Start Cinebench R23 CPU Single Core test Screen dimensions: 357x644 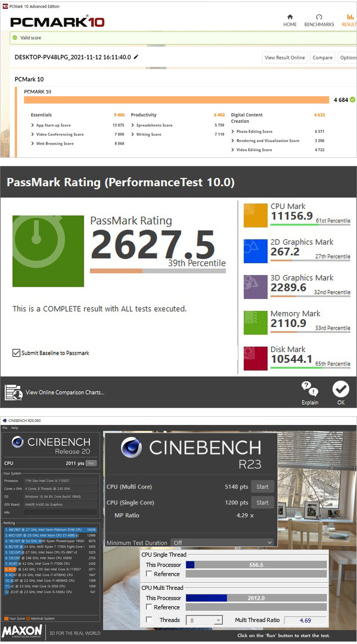click(x=263, y=503)
